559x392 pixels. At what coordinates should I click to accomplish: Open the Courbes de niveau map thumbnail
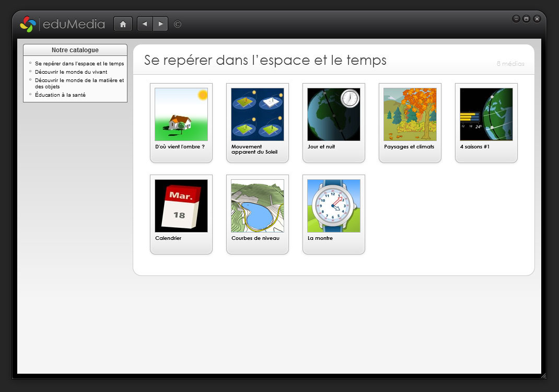[x=257, y=206]
